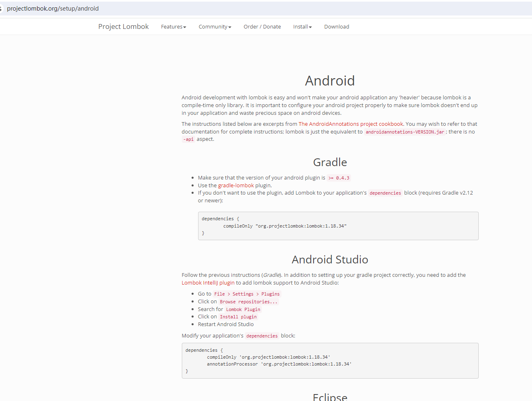Viewport: 532px width, 401px height.
Task: Open the Install dropdown menu
Action: (302, 26)
